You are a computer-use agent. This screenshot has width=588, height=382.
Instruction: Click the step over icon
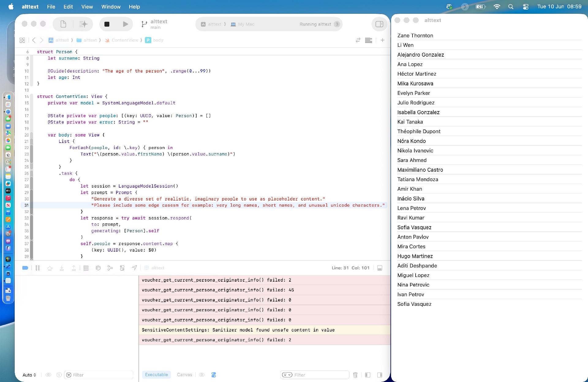pyautogui.click(x=50, y=268)
